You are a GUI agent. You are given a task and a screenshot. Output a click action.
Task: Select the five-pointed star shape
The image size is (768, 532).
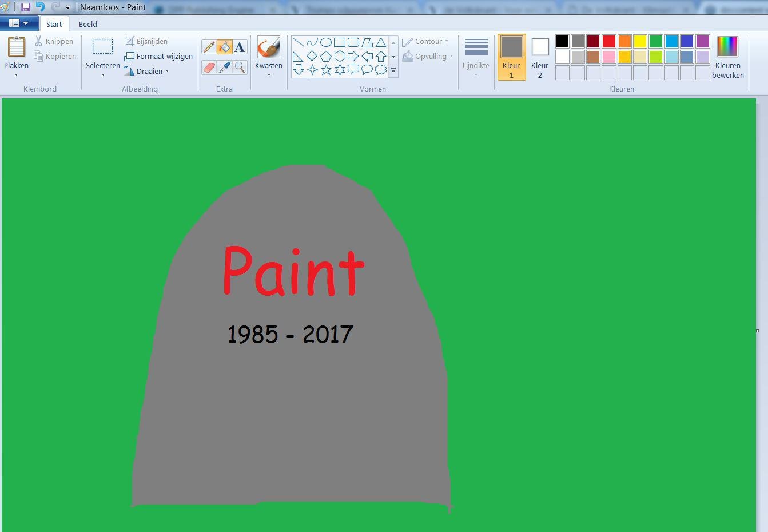[x=327, y=70]
